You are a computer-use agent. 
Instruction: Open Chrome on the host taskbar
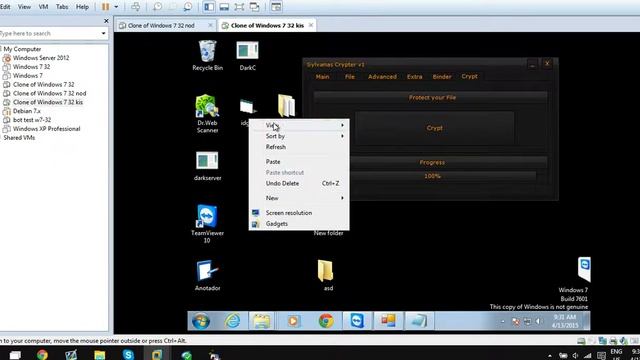[42, 355]
